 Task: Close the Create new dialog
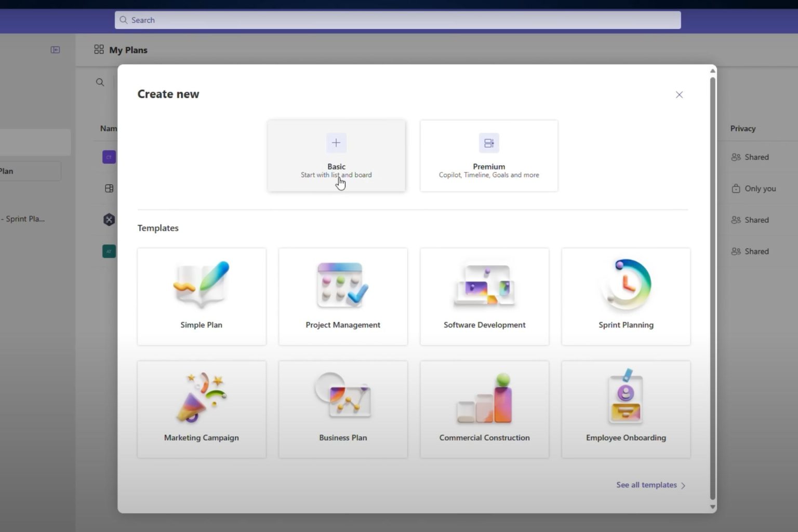(x=679, y=95)
